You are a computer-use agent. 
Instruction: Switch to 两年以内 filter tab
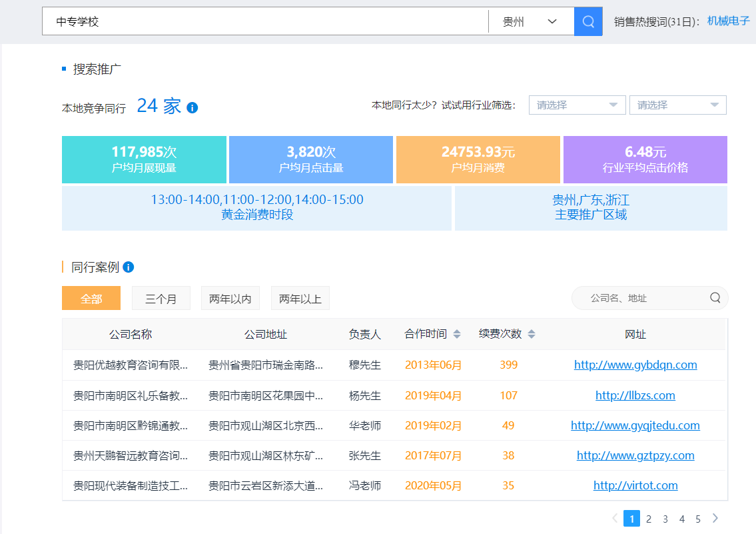coord(230,299)
